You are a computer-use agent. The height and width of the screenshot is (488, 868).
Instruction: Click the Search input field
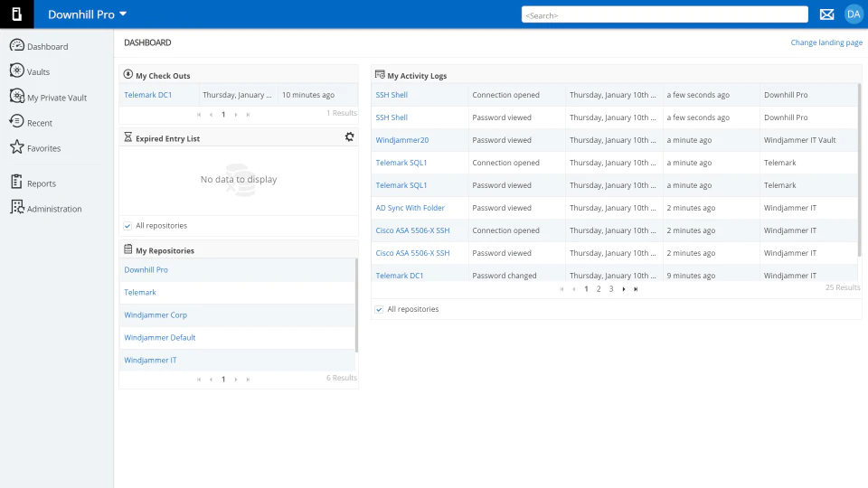click(x=665, y=15)
